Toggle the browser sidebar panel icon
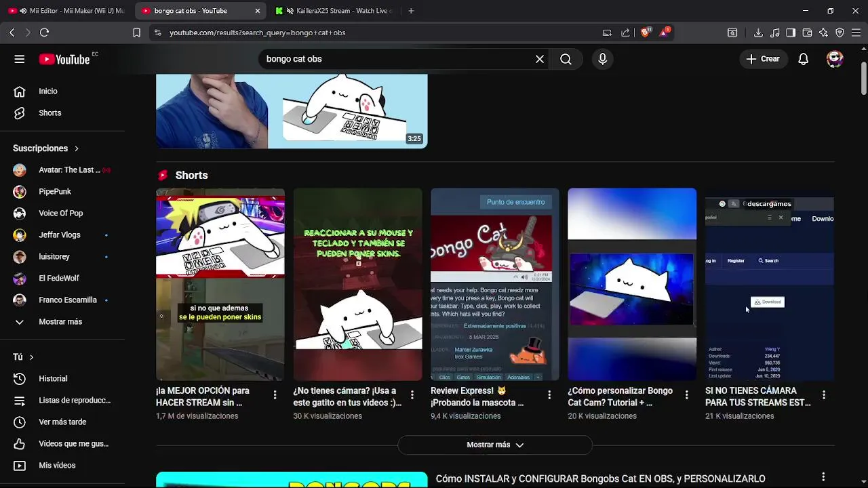868x488 pixels. tap(791, 33)
